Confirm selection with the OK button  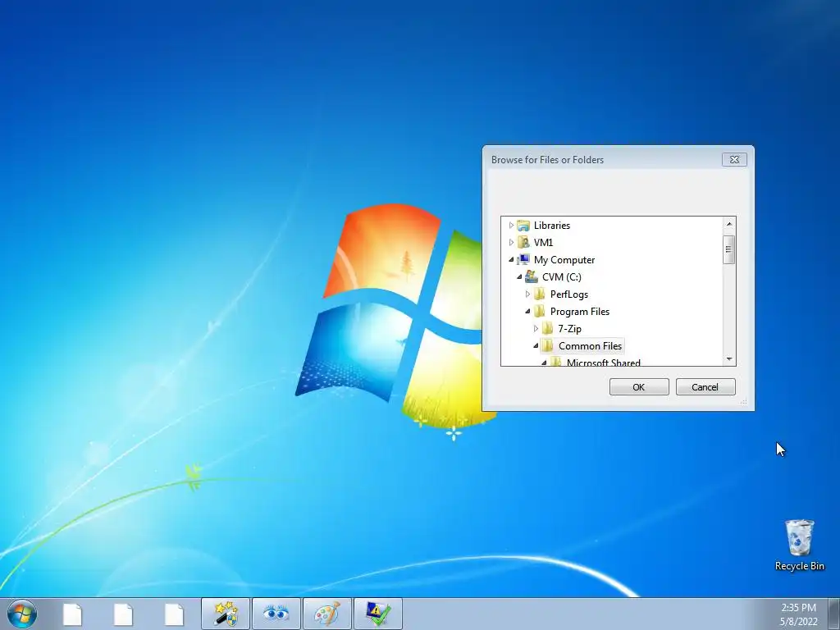(638, 387)
